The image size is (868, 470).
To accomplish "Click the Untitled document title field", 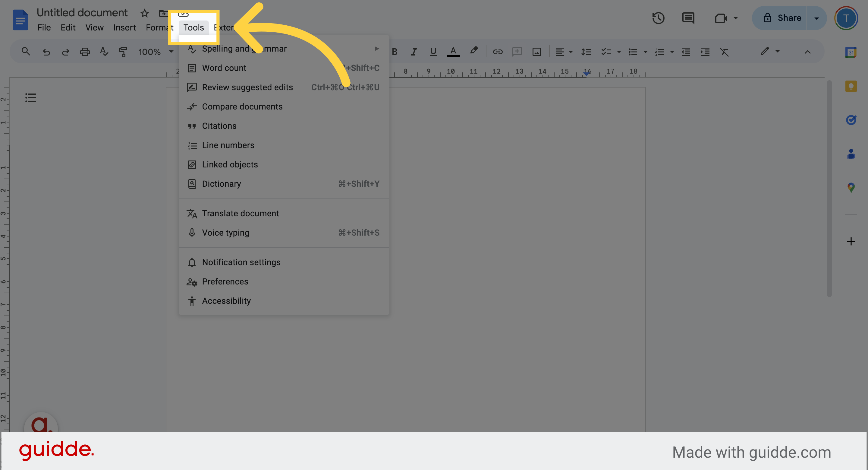I will (x=82, y=13).
